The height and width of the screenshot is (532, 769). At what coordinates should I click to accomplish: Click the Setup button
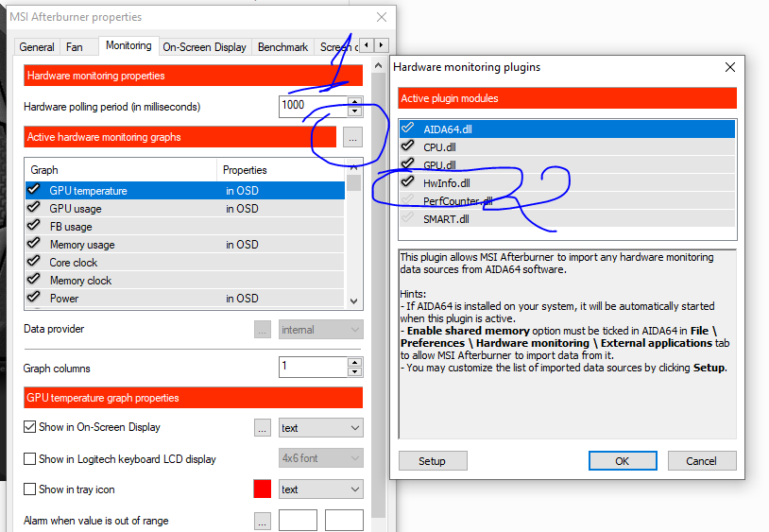point(433,461)
